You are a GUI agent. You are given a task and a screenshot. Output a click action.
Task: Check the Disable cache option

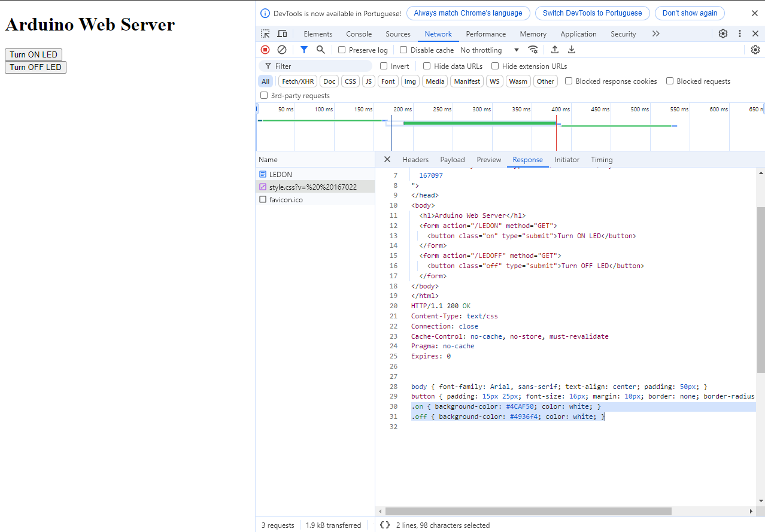[403, 50]
